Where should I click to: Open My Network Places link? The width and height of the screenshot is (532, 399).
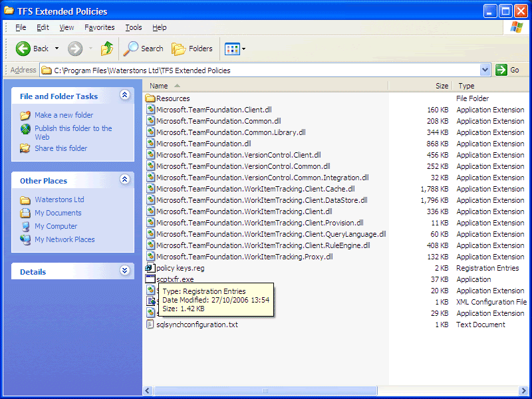[x=65, y=239]
